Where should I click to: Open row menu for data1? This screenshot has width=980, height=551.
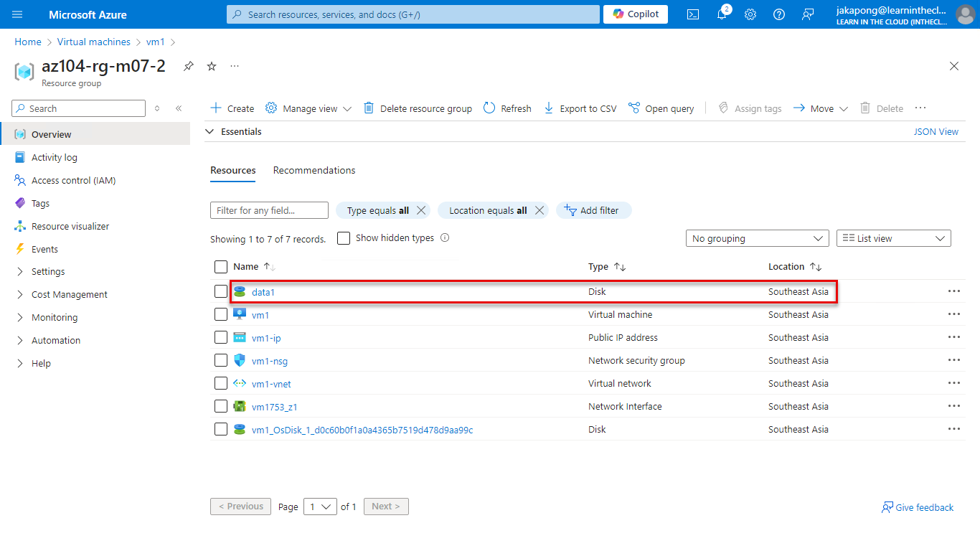click(953, 291)
